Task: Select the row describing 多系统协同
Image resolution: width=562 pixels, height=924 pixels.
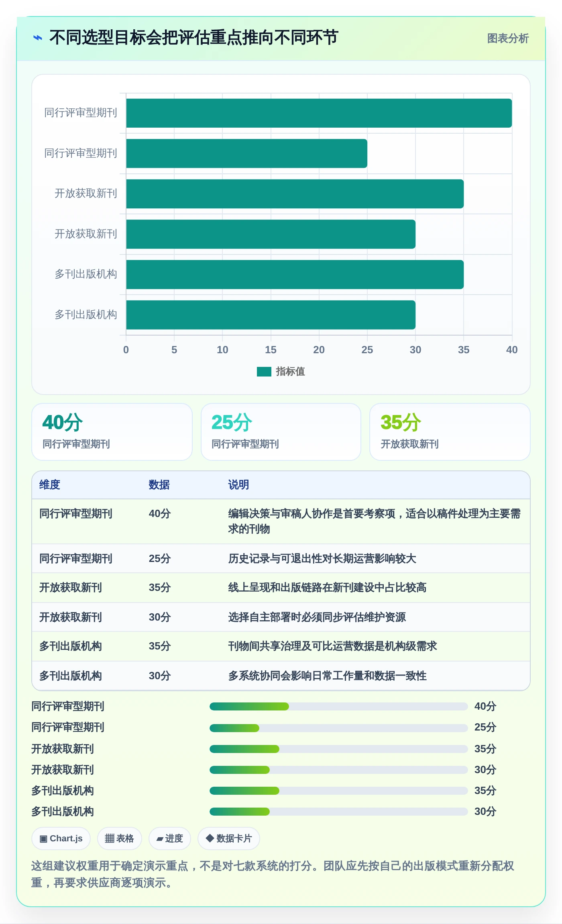Action: point(281,676)
